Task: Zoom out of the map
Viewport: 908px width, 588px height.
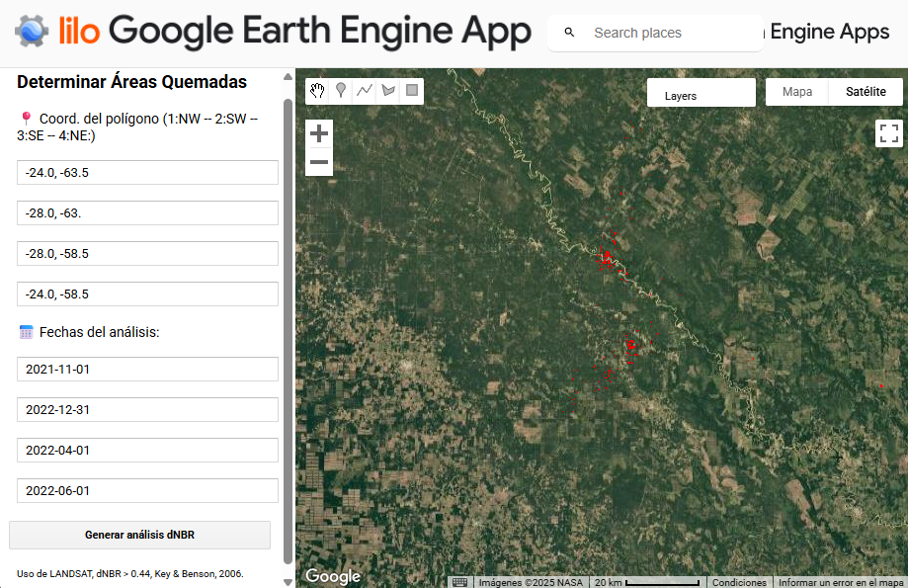Action: point(319,162)
